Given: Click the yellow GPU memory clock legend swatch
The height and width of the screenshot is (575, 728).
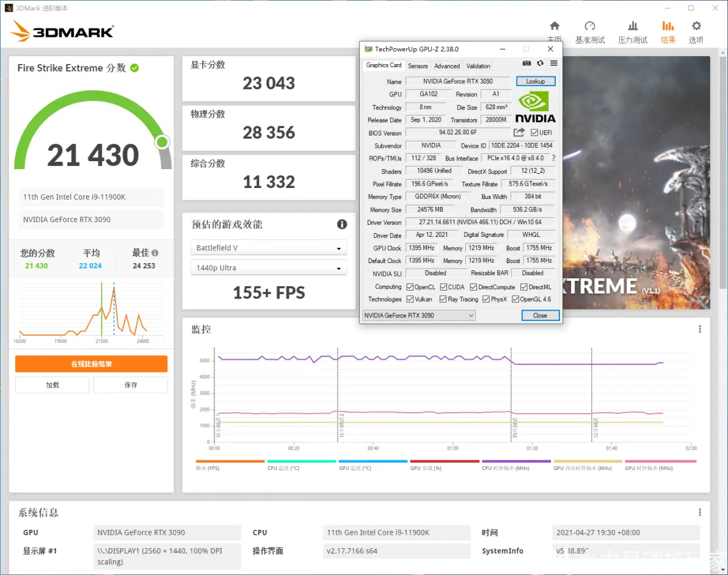Looking at the screenshot, I should [588, 461].
